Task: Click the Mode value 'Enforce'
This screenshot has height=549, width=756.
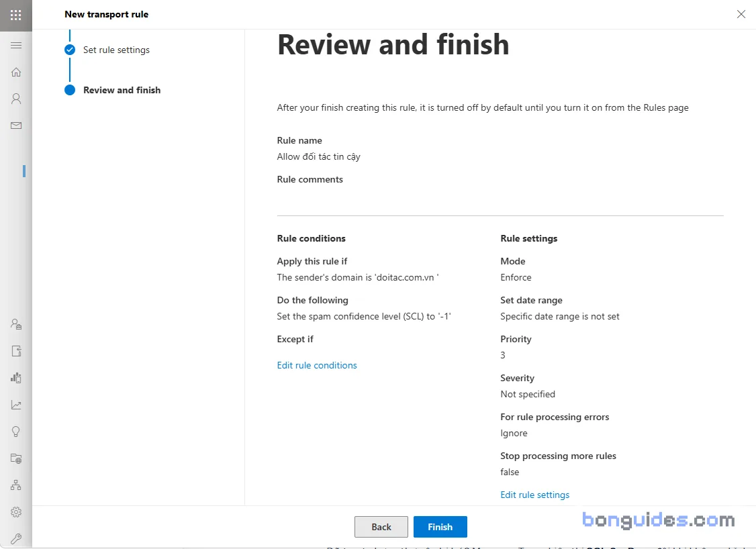Action: point(516,278)
